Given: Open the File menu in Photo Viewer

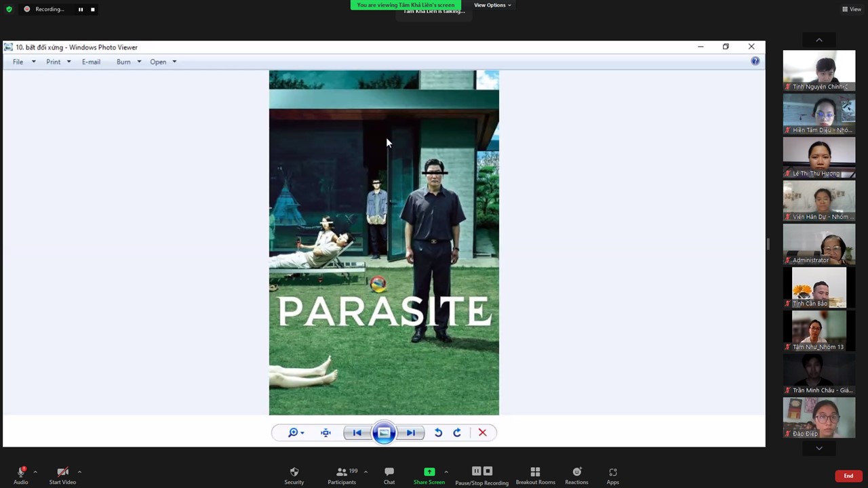Looking at the screenshot, I should 18,62.
